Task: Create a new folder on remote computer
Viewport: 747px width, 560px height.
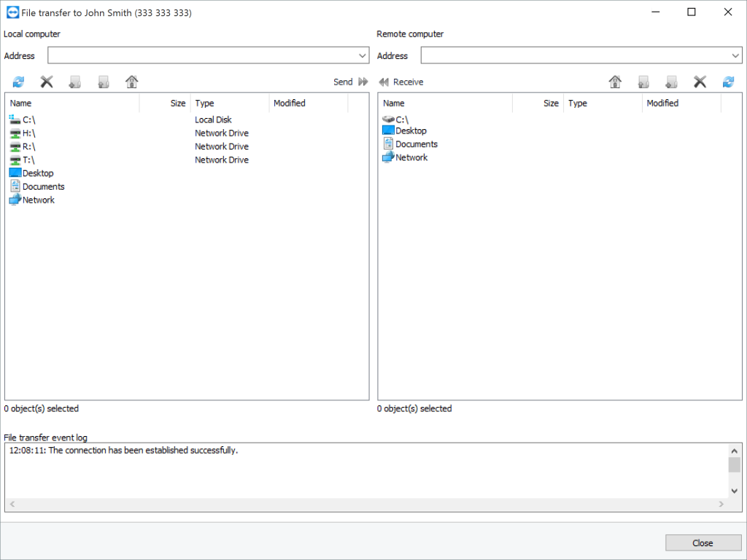Action: click(x=672, y=82)
